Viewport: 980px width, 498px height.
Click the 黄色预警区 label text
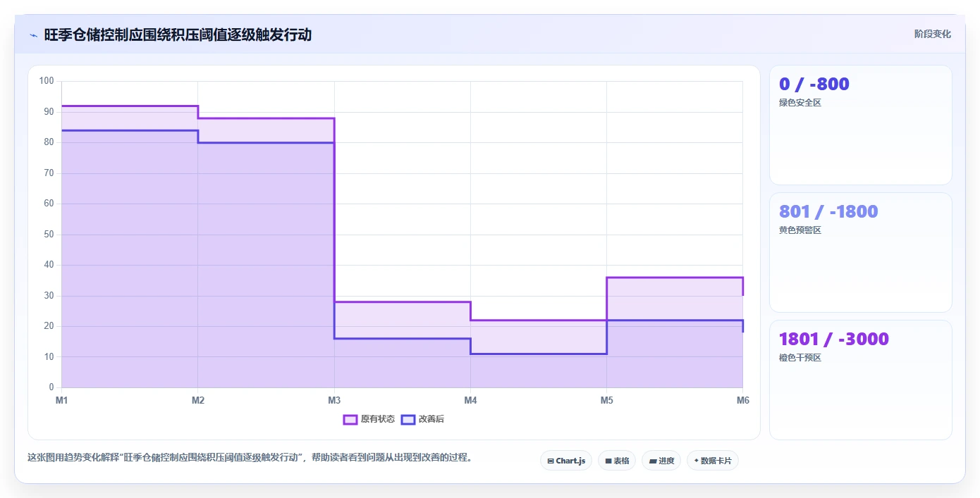coord(800,230)
